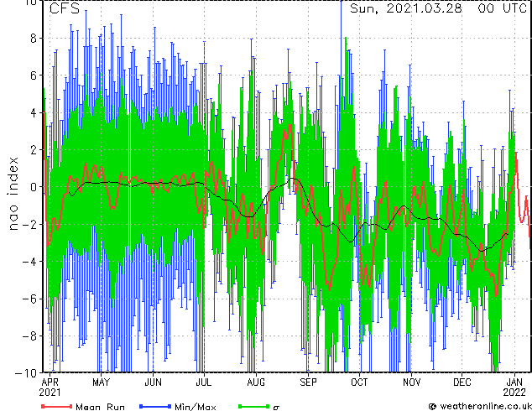This screenshot has height=411, width=532.
Task: Select the DEC axis label
Action: 462,382
